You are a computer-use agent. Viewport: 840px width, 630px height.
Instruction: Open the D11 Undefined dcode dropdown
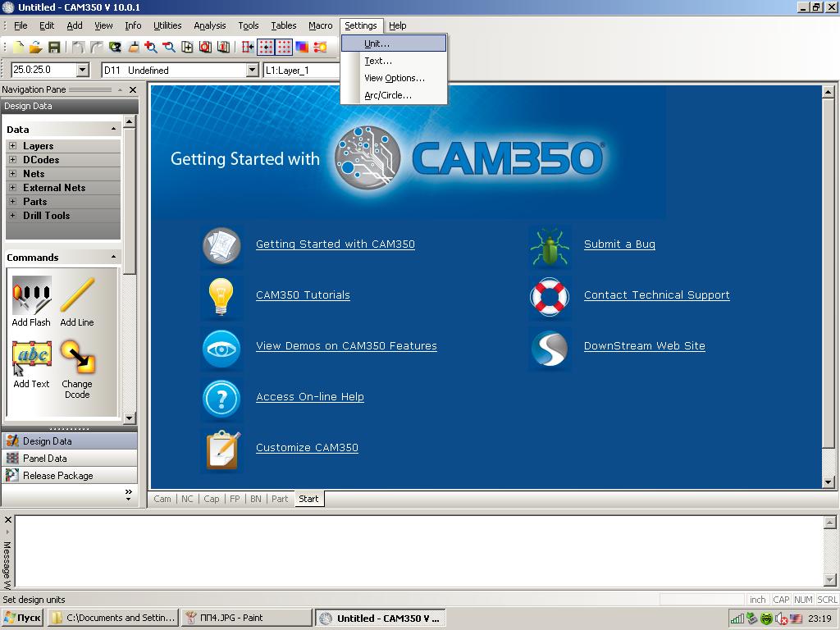click(x=253, y=71)
